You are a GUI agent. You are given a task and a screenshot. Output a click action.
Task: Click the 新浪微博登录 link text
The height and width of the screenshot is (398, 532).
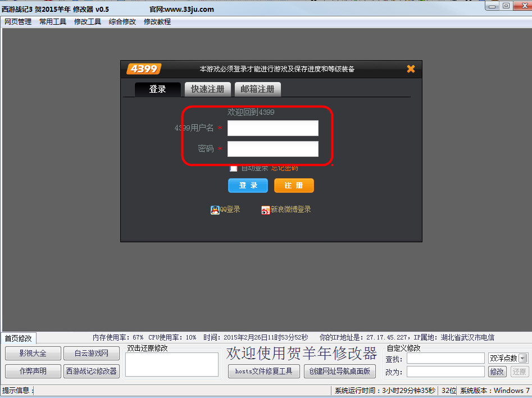pos(291,210)
